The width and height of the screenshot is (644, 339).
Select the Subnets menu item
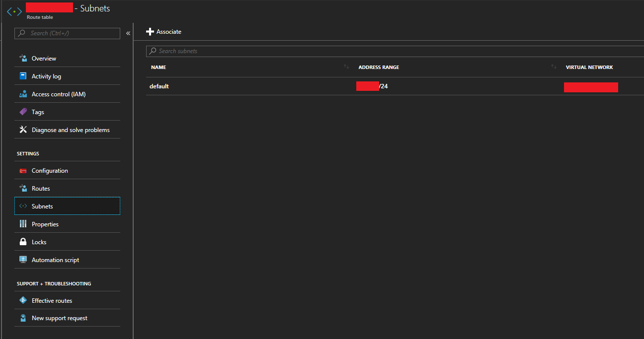point(67,206)
